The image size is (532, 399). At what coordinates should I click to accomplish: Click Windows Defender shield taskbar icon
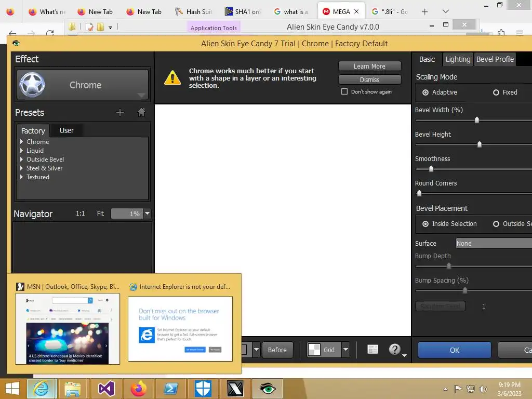[203, 389]
